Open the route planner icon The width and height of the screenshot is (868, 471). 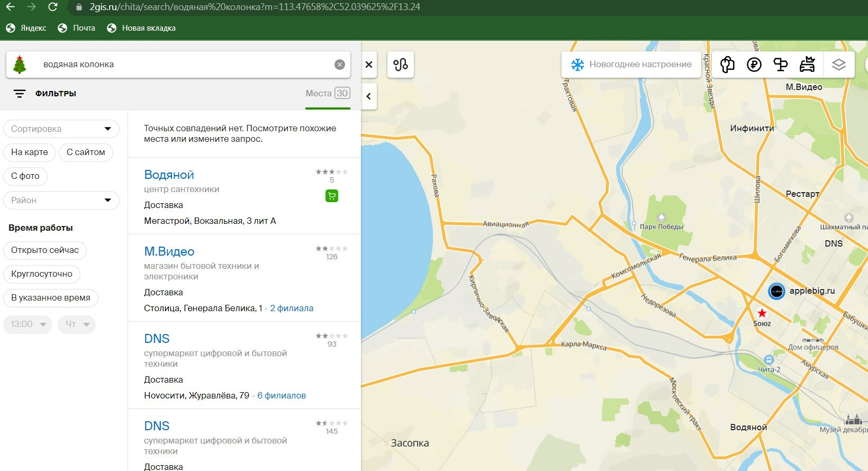[401, 65]
